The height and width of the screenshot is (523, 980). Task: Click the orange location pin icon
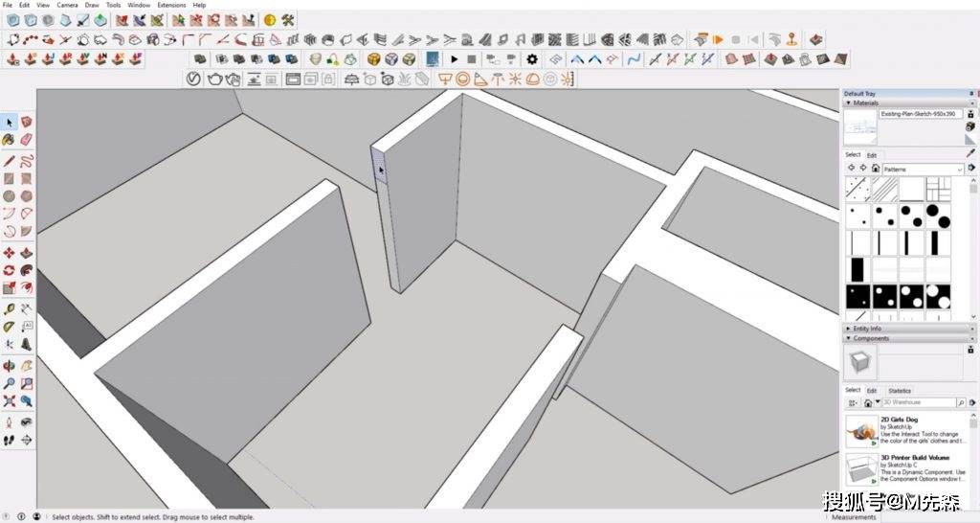tap(791, 39)
